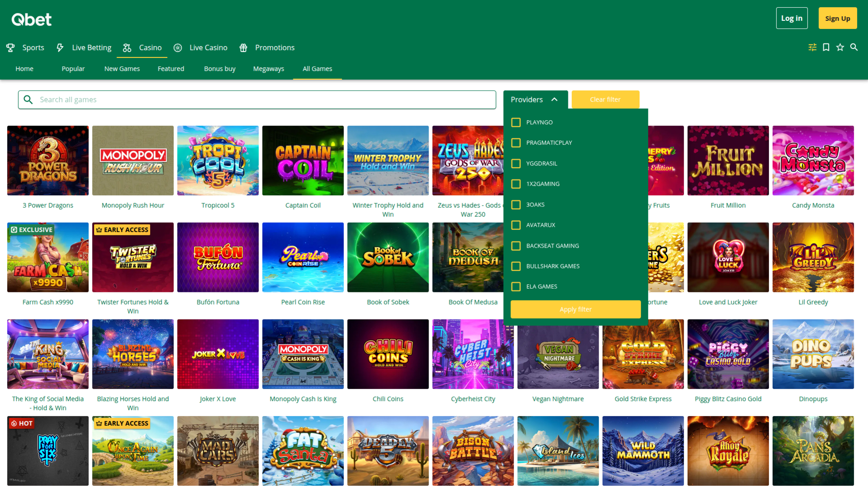Check the YGGDRASIL provider filter
Image resolution: width=868 pixels, height=488 pixels.
click(516, 164)
